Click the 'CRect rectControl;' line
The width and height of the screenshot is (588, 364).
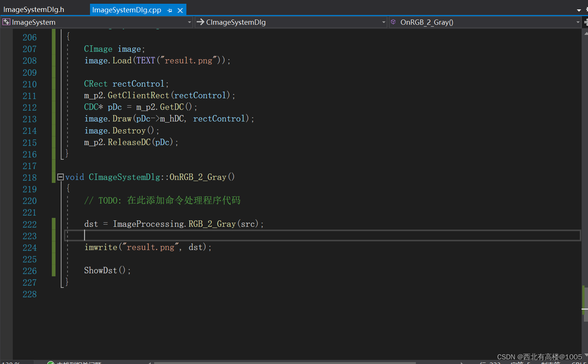click(x=126, y=84)
